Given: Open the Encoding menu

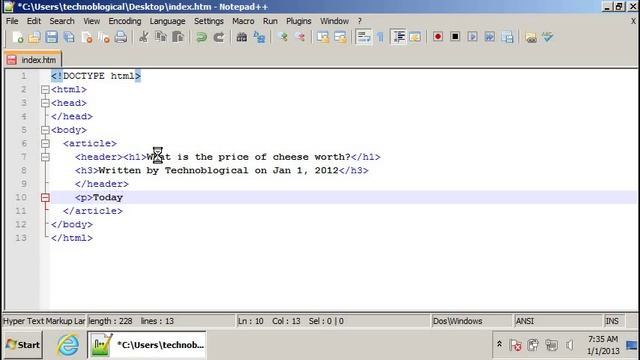Looking at the screenshot, I should 124,21.
